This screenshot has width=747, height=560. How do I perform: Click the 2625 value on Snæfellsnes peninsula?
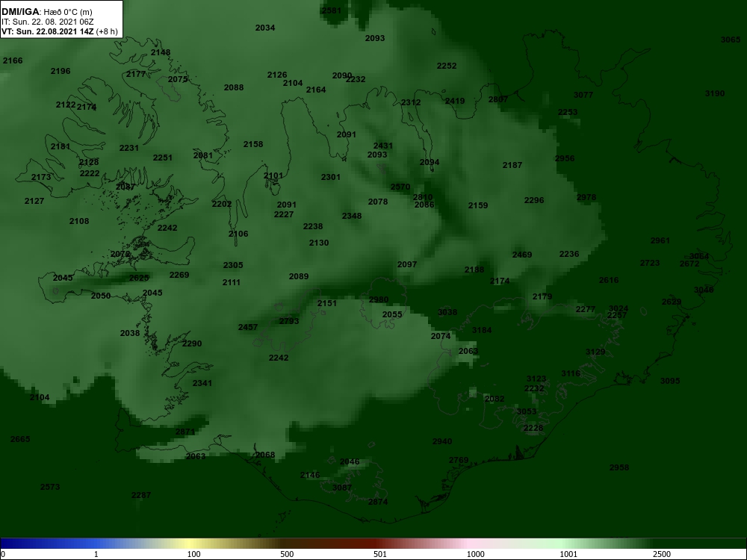pyautogui.click(x=139, y=278)
